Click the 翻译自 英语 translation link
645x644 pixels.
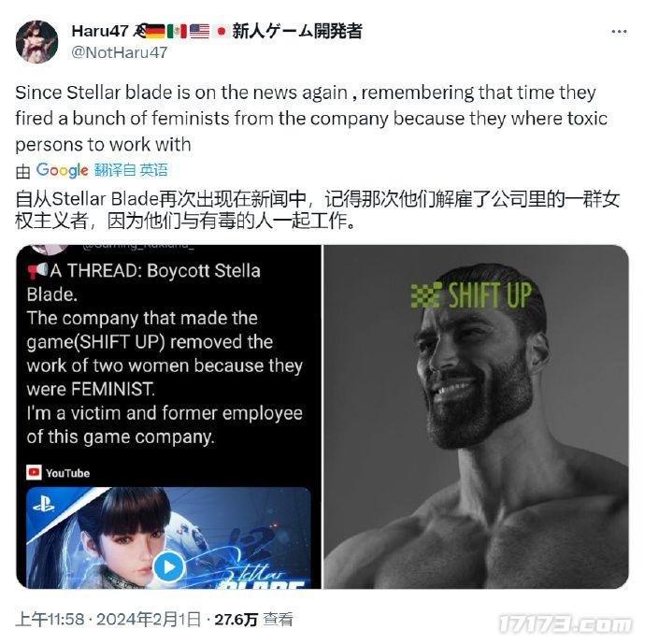pyautogui.click(x=131, y=170)
